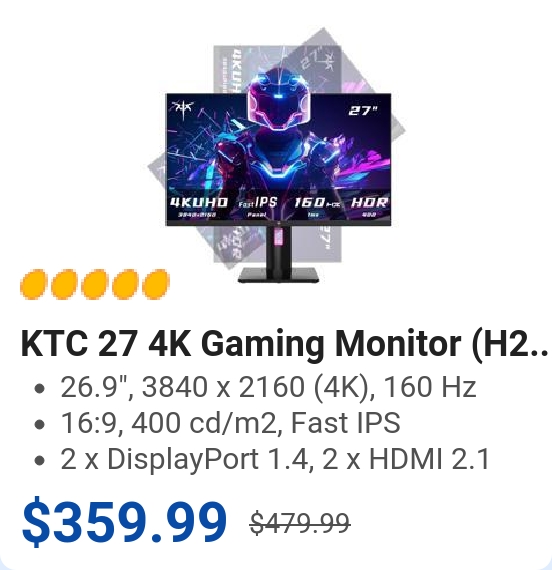Select the third rating star

95,284
